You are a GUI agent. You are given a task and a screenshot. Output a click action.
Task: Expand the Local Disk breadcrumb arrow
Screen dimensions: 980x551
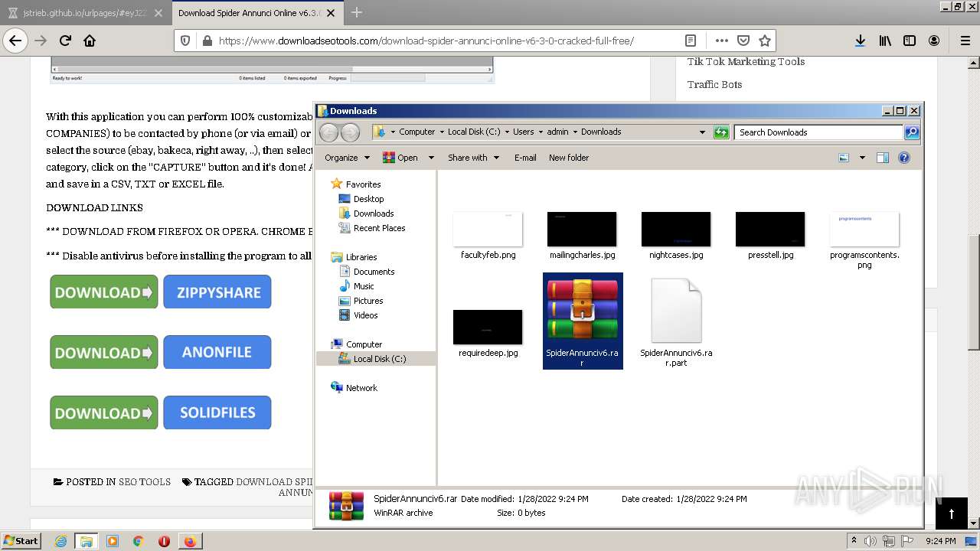coord(505,132)
